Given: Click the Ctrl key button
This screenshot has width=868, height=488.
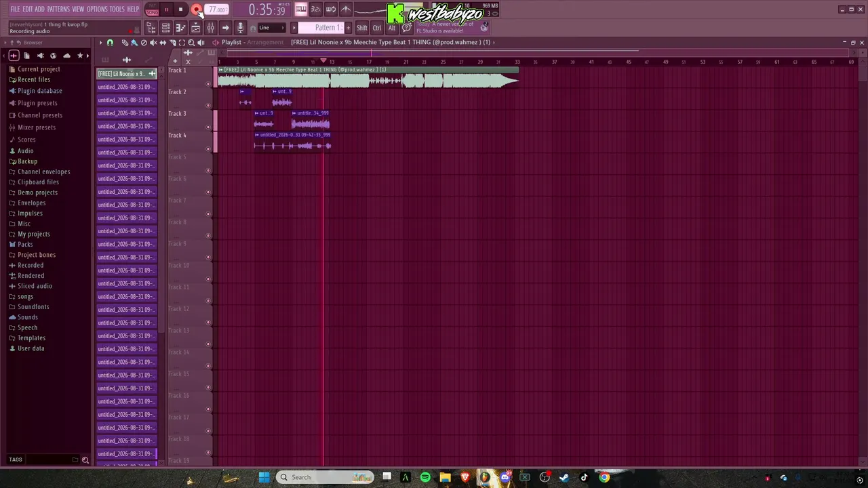Looking at the screenshot, I should click(377, 28).
